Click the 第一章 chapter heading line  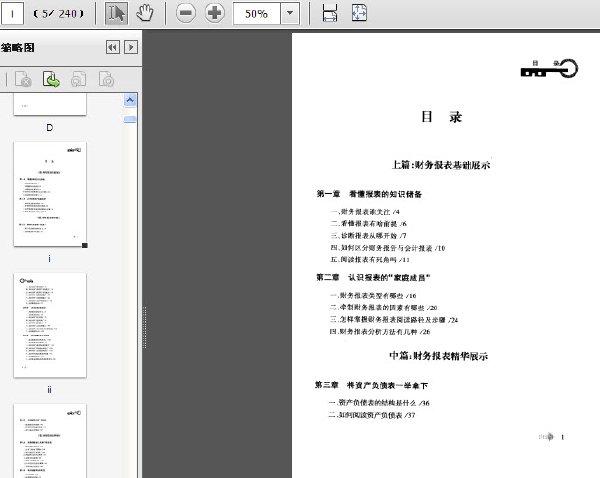point(369,194)
